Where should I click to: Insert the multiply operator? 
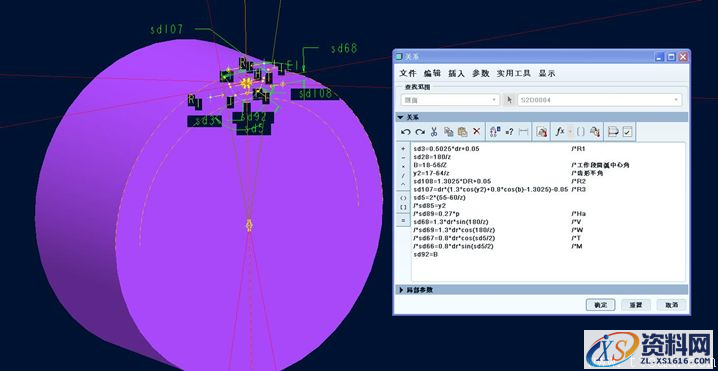(403, 167)
